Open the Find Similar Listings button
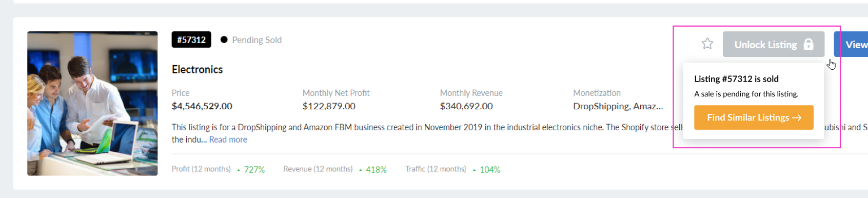Viewport: 868px width, 198px height. [754, 117]
